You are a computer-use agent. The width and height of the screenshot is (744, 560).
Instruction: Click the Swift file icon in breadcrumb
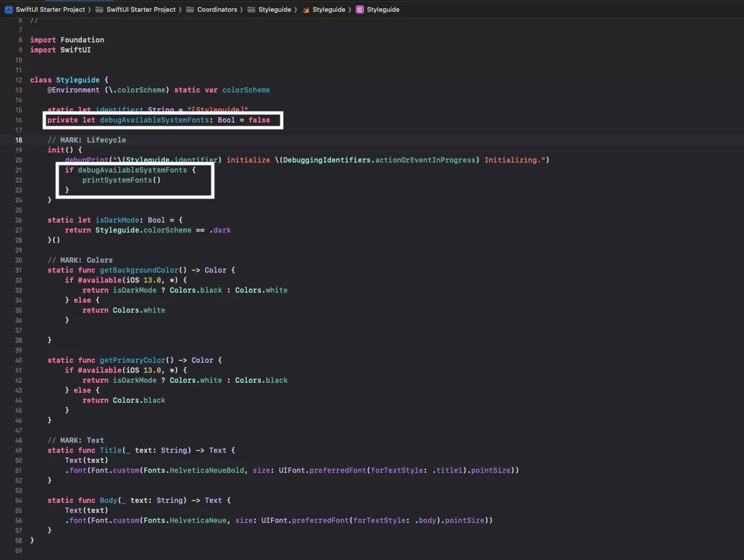tap(306, 9)
